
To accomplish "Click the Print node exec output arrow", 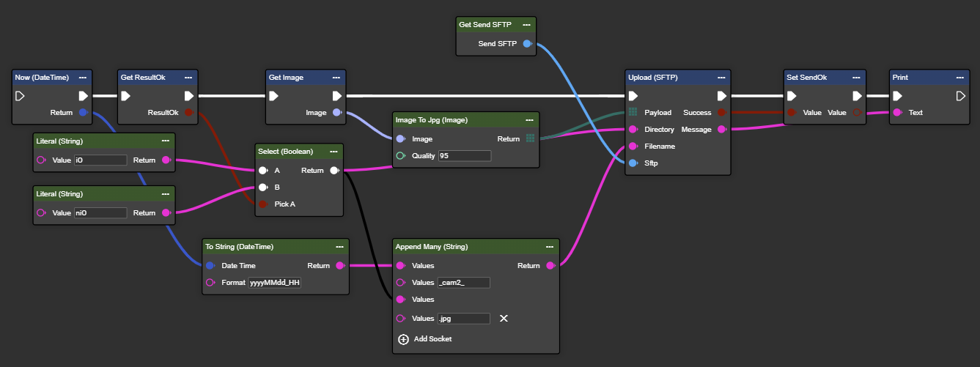I will (x=961, y=96).
